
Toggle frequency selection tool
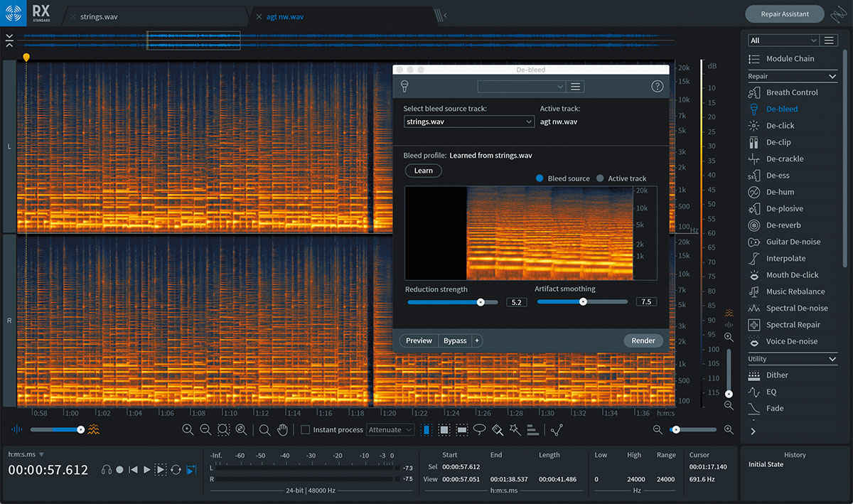click(461, 429)
